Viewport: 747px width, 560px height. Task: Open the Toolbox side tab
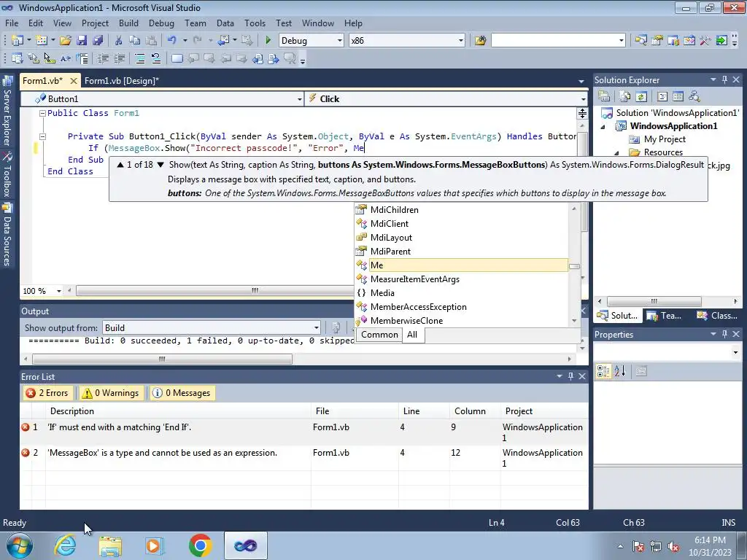coord(7,175)
